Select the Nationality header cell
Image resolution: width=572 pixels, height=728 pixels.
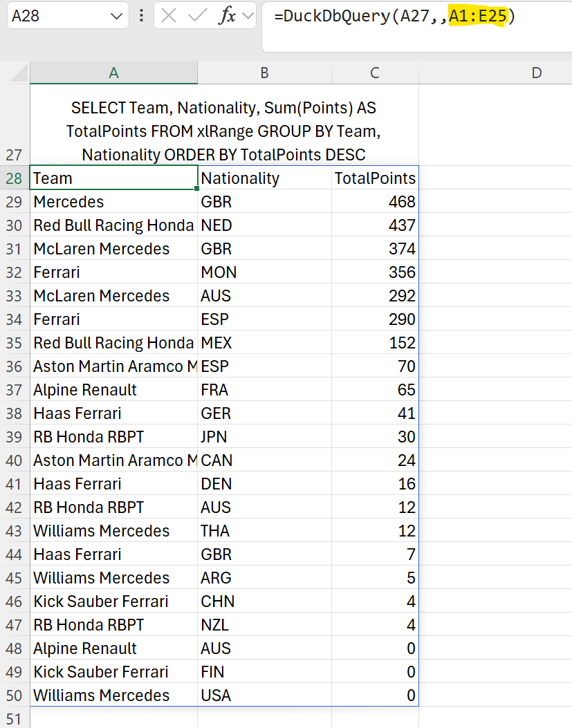264,178
